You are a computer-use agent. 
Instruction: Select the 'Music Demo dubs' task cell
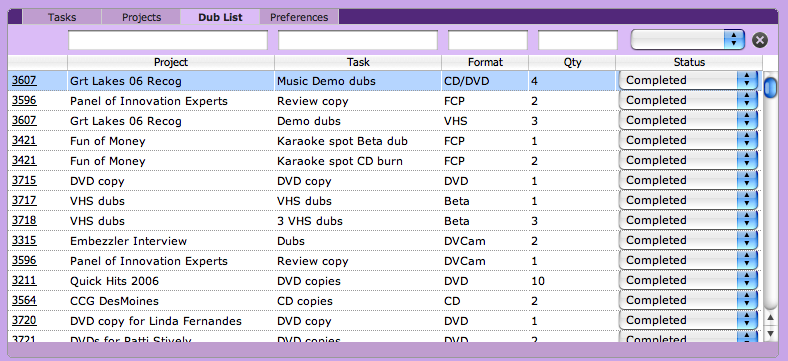(358, 80)
